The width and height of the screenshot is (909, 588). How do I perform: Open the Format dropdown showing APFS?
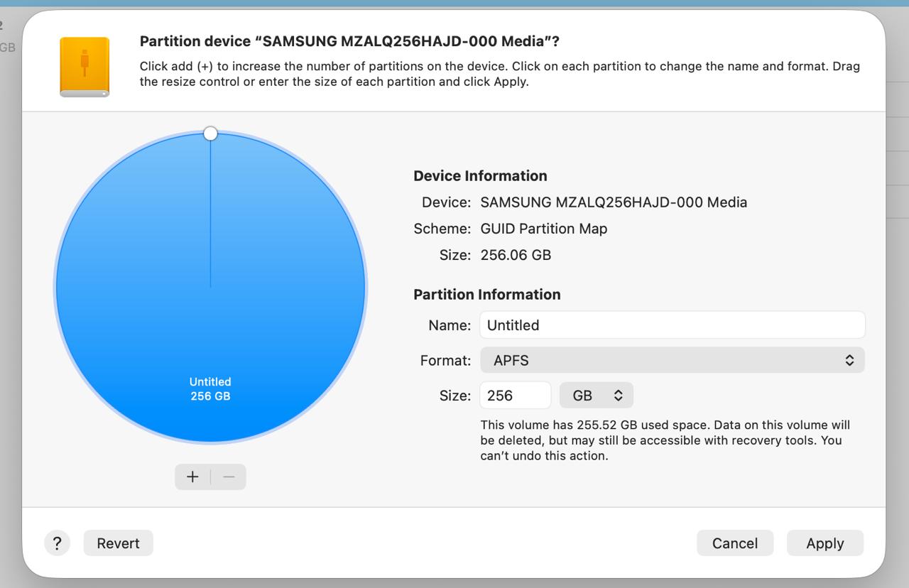coord(672,360)
